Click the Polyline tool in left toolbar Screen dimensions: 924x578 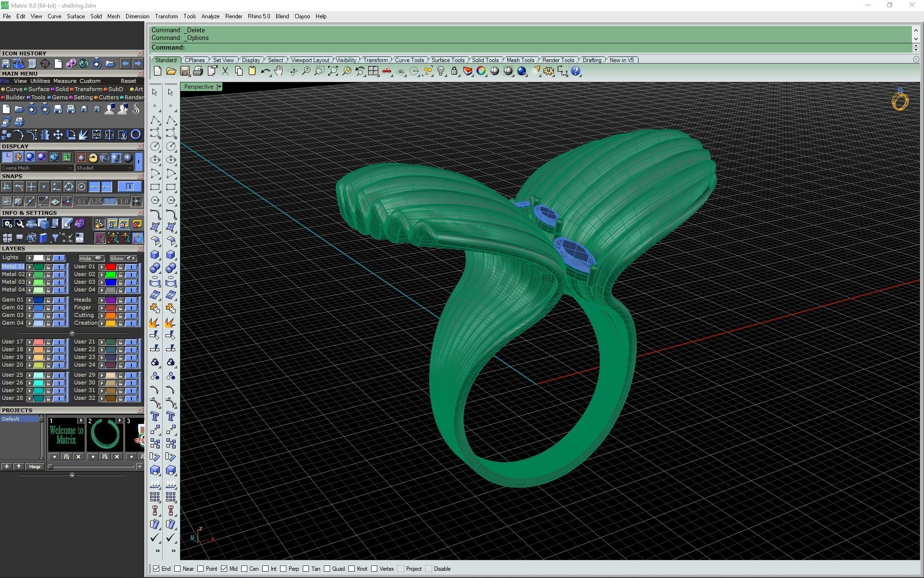(x=155, y=119)
